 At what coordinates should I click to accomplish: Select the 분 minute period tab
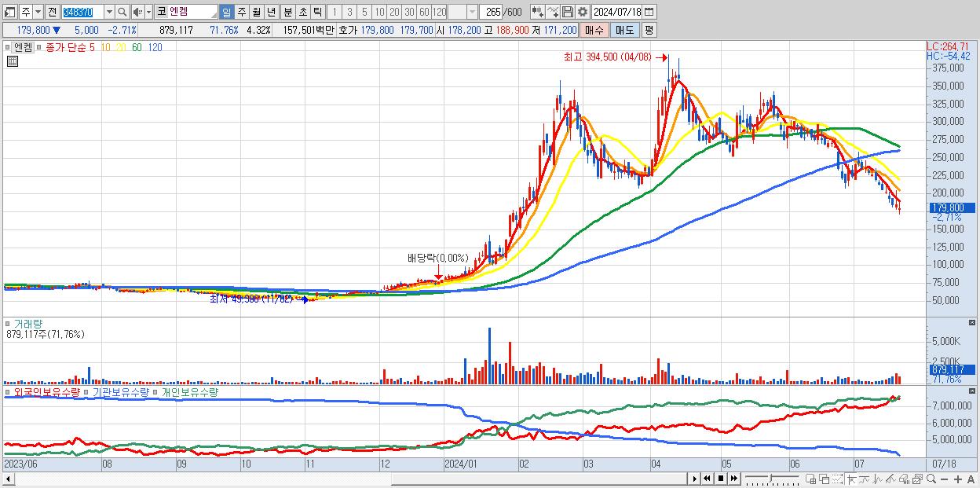287,12
